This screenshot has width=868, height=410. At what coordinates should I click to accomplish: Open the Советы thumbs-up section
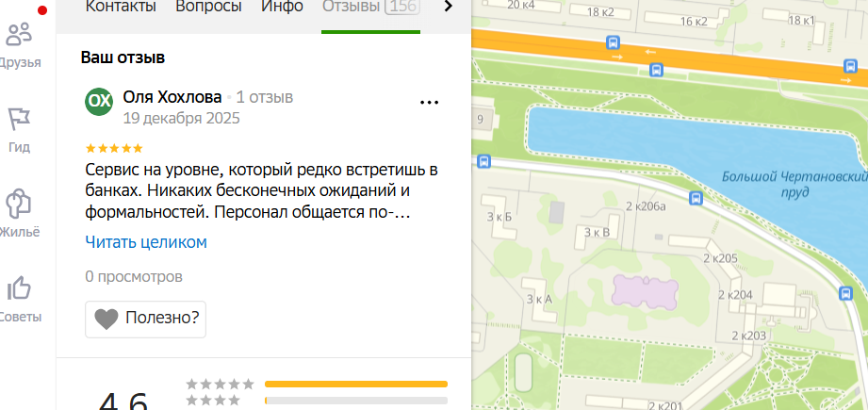(x=20, y=300)
